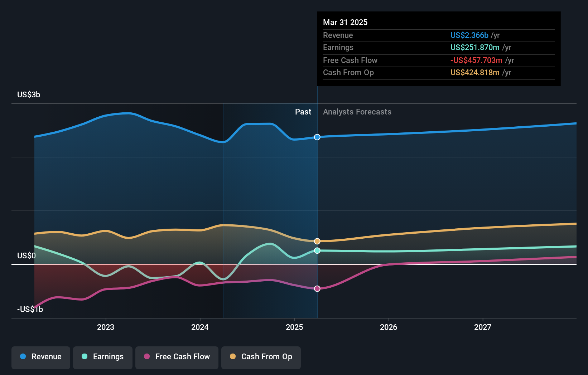Toggle the Cash From Op legend button
Image resolution: width=588 pixels, height=375 pixels.
(x=261, y=357)
